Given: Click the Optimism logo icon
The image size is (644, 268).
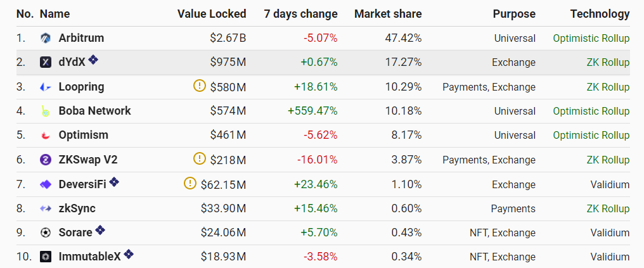Looking at the screenshot, I should (x=46, y=135).
